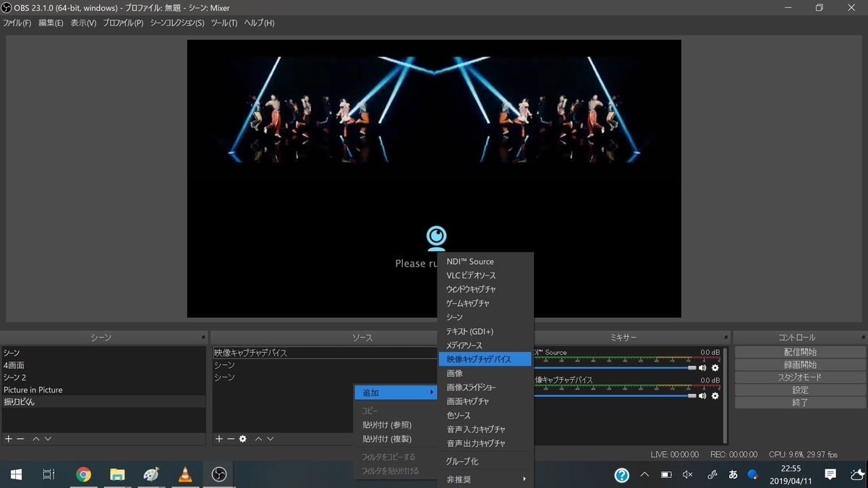Open gear settings for NDI Source mixer channel
The height and width of the screenshot is (488, 868).
click(715, 368)
